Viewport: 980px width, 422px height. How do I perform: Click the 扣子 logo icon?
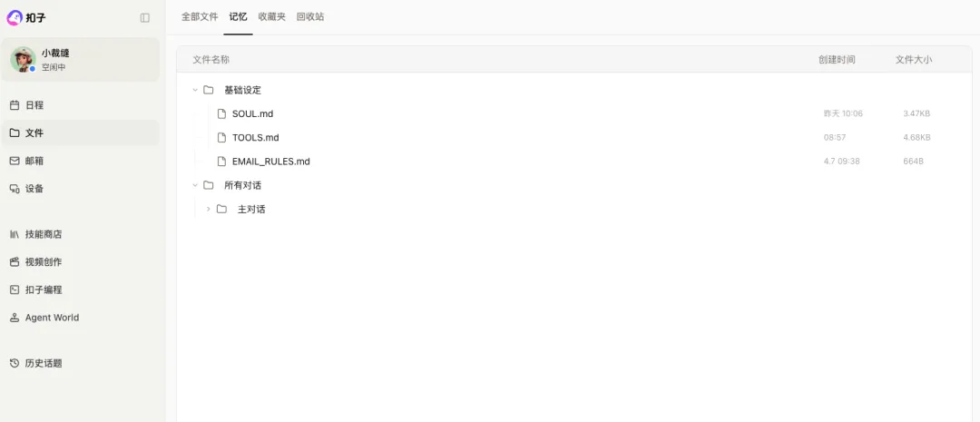(14, 17)
